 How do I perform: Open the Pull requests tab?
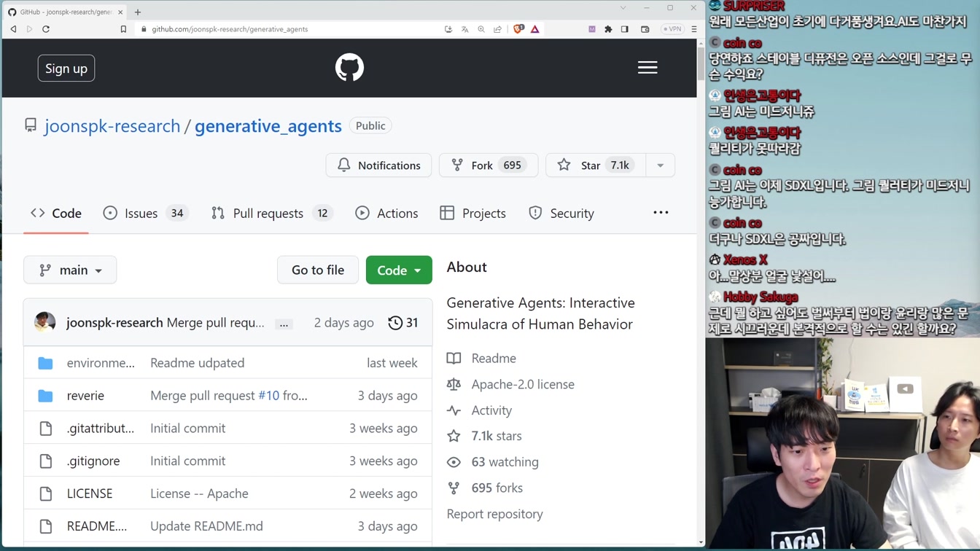coord(271,214)
